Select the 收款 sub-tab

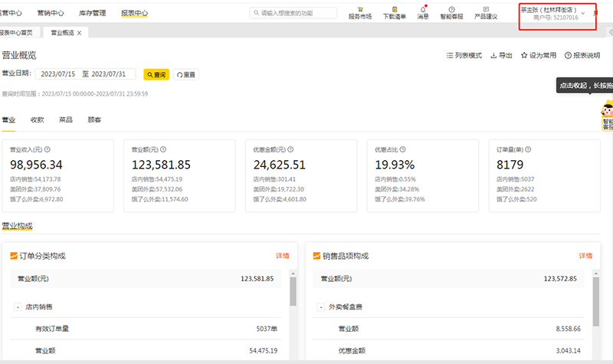[37, 120]
